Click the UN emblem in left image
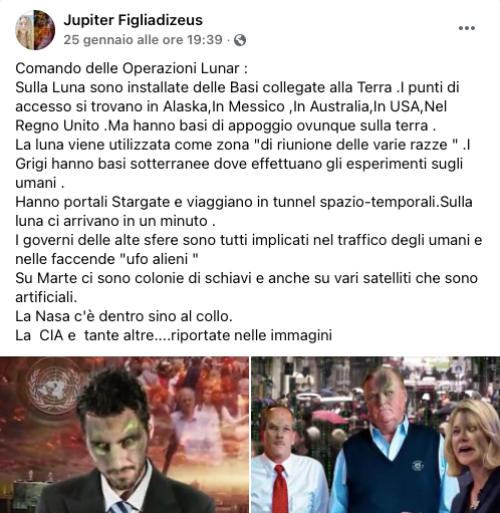Screen dimensions: 500x513 (53, 388)
